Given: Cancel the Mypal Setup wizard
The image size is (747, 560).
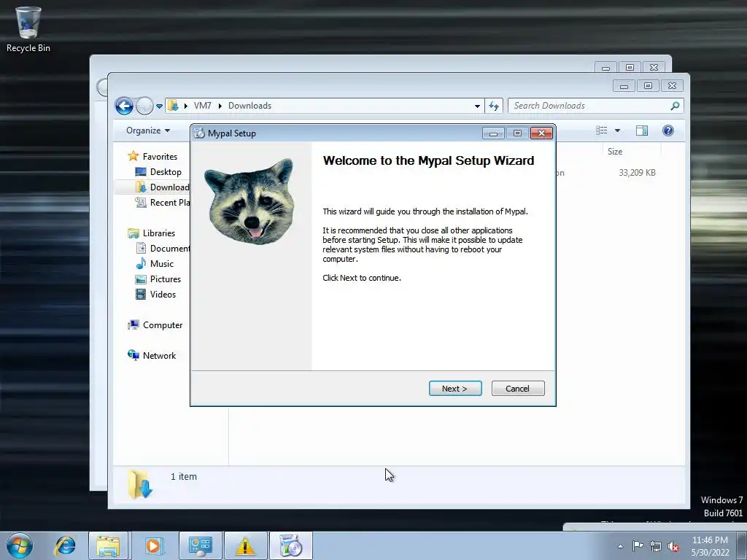Looking at the screenshot, I should pyautogui.click(x=518, y=389).
